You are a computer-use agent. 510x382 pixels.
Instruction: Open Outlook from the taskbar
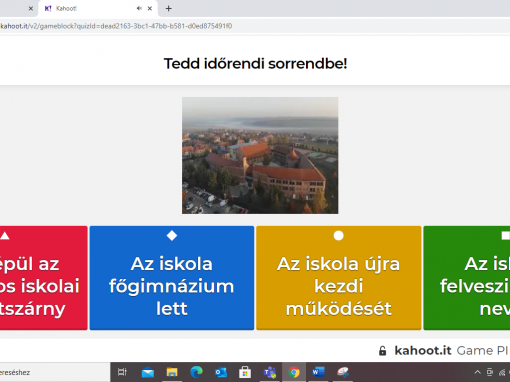tap(221, 372)
